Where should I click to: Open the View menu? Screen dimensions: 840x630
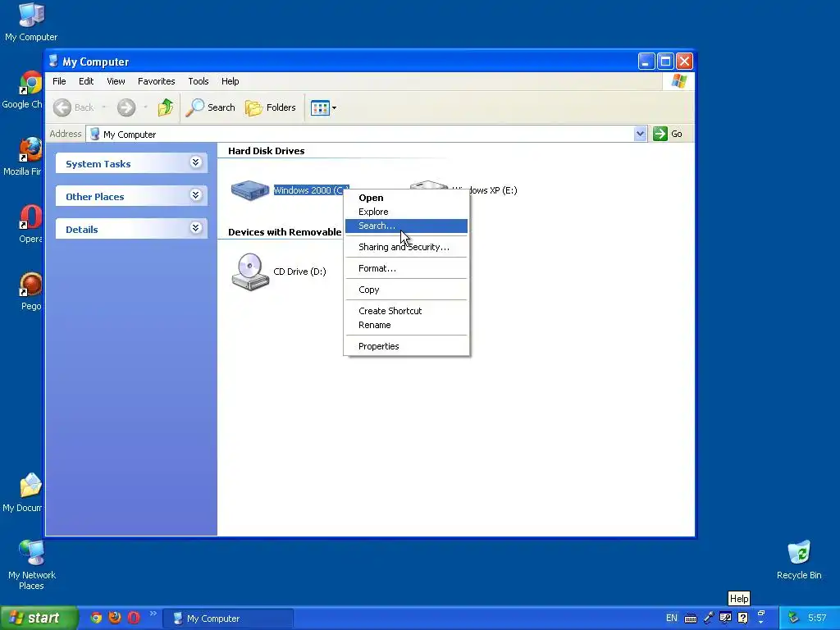116,81
